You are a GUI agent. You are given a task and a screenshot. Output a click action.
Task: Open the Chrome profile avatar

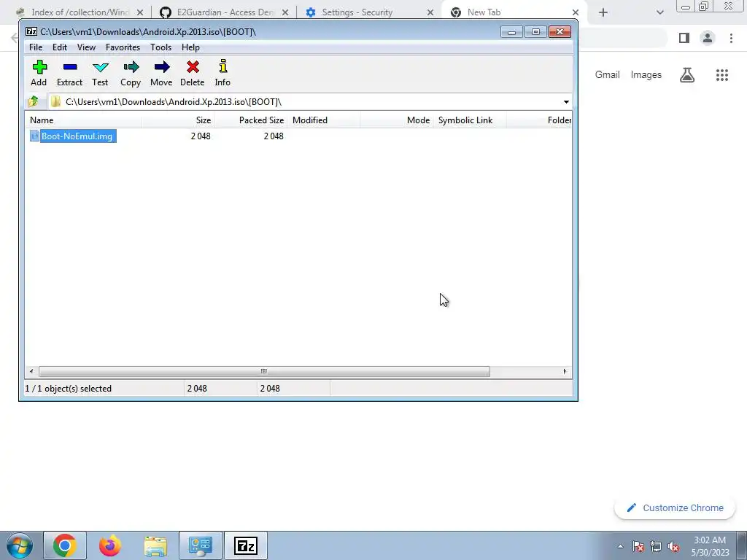pyautogui.click(x=708, y=38)
